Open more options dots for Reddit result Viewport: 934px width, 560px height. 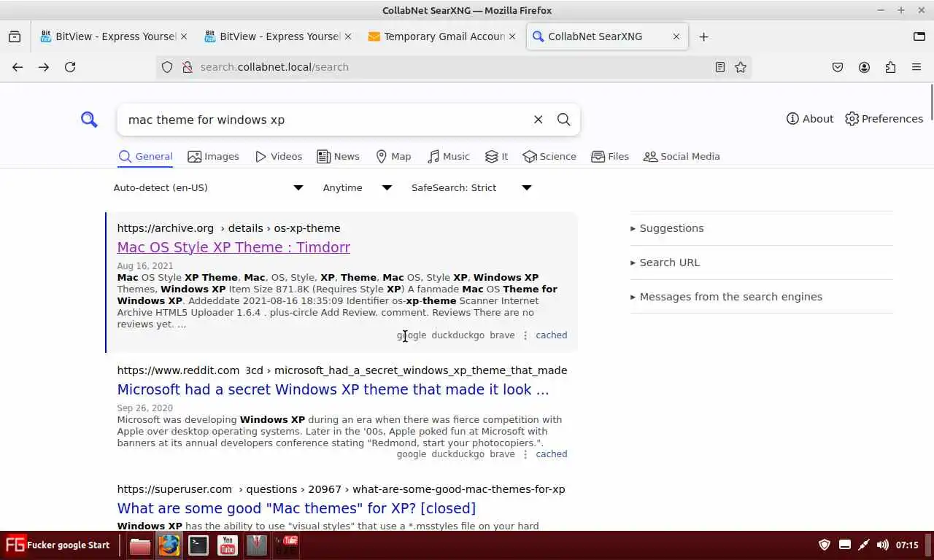pyautogui.click(x=525, y=454)
